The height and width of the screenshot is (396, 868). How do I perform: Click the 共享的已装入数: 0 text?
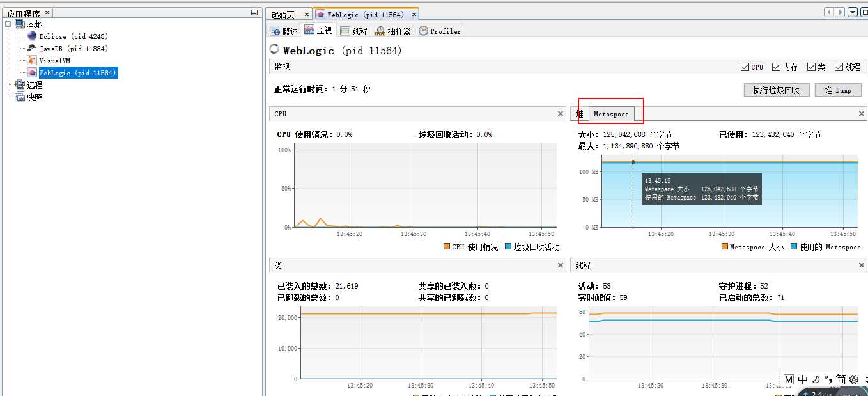[454, 286]
